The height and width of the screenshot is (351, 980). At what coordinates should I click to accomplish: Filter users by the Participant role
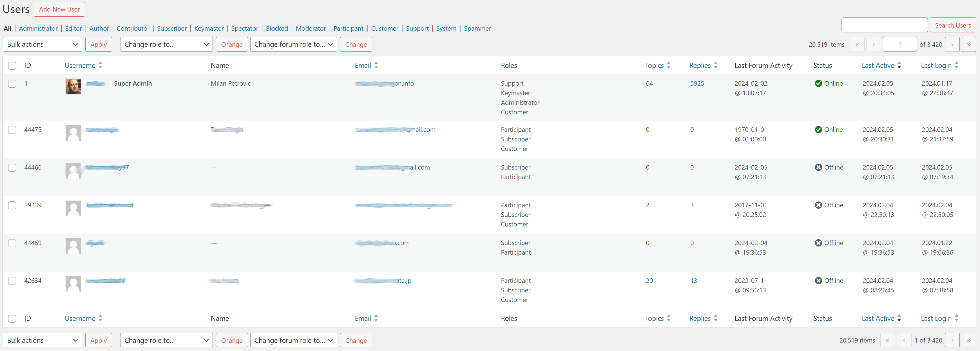tap(349, 28)
